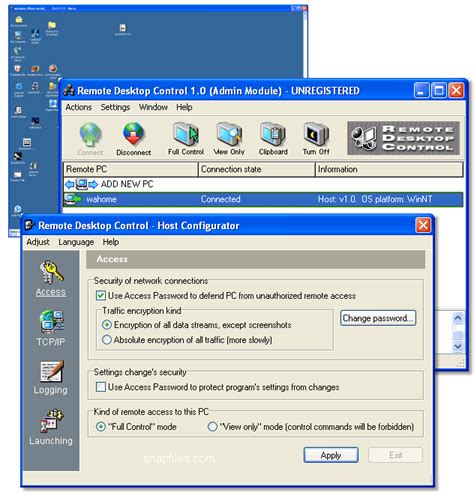Open the TCP/IP section icon
Image resolution: width=474 pixels, height=495 pixels.
coord(51,322)
